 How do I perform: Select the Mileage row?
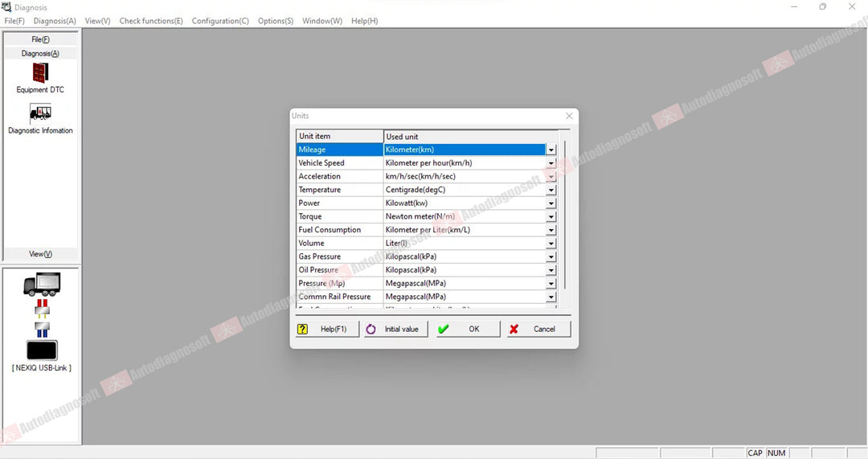click(426, 150)
